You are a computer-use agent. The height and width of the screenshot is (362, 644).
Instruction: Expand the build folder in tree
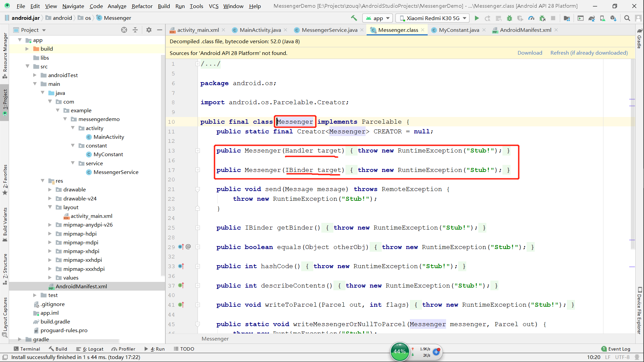(x=27, y=49)
